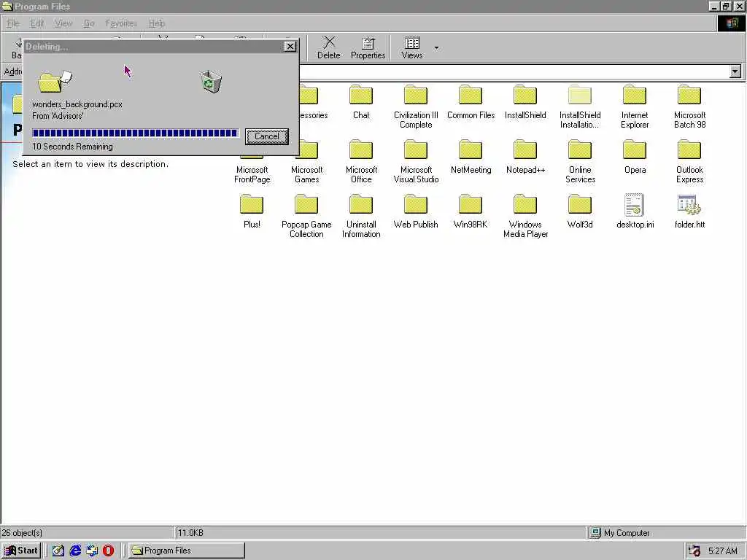
Task: Click the system tray icon beside clock
Action: coord(694,551)
